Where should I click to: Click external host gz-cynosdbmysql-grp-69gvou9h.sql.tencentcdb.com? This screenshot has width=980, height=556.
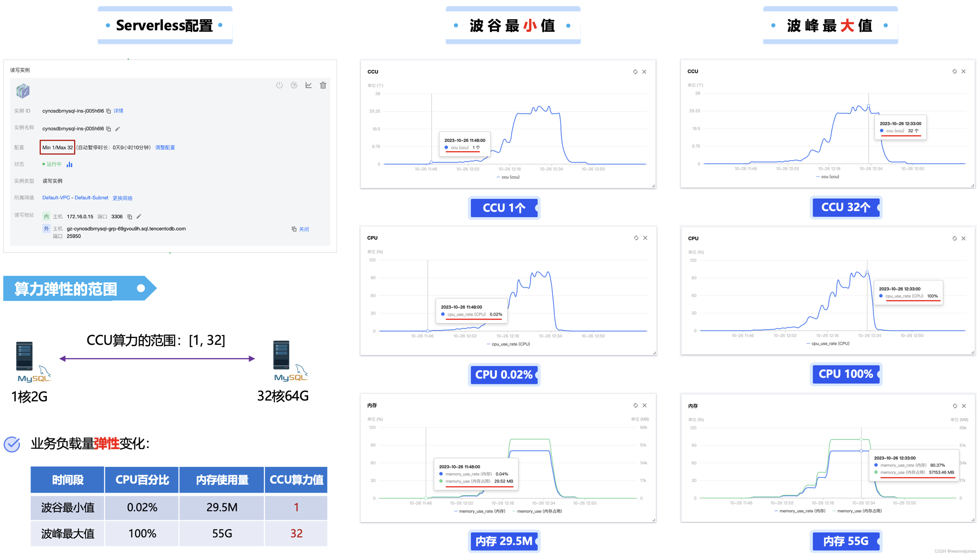tap(126, 229)
